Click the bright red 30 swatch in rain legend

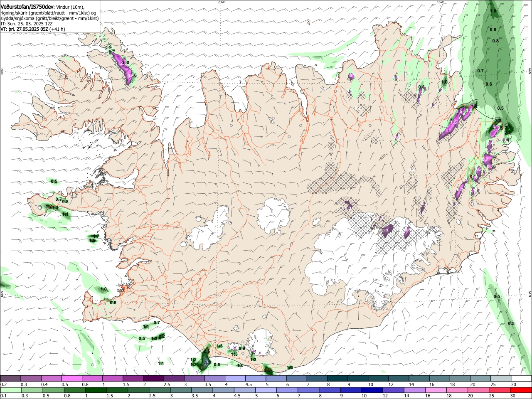(521, 390)
